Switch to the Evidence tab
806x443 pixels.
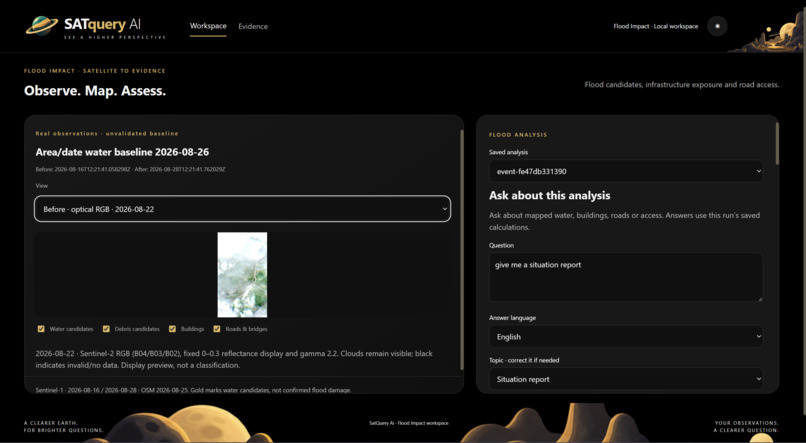click(253, 26)
